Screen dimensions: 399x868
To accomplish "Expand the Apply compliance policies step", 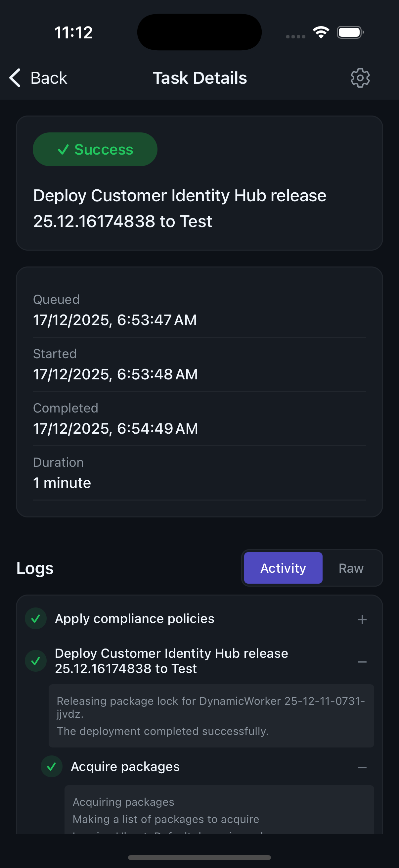I will coord(362,619).
